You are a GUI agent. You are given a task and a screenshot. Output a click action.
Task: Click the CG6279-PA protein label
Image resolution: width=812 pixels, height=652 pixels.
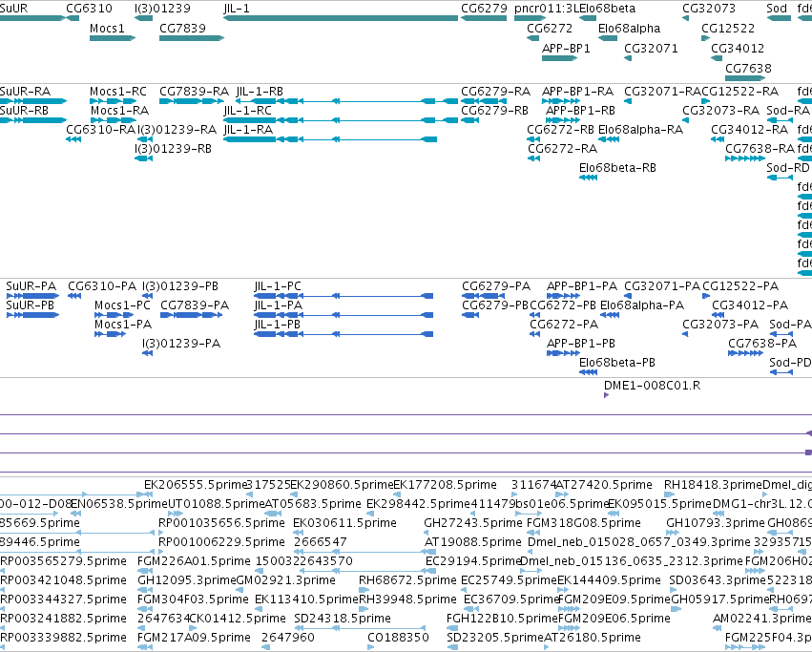(496, 286)
